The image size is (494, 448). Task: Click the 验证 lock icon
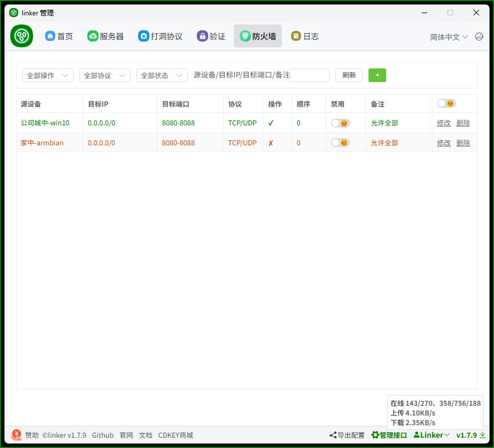pos(202,35)
